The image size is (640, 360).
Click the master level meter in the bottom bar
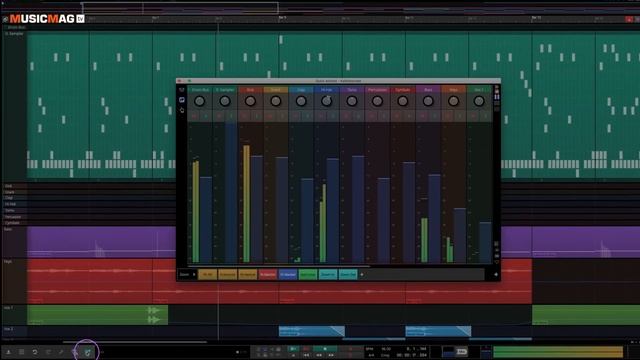(x=558, y=352)
